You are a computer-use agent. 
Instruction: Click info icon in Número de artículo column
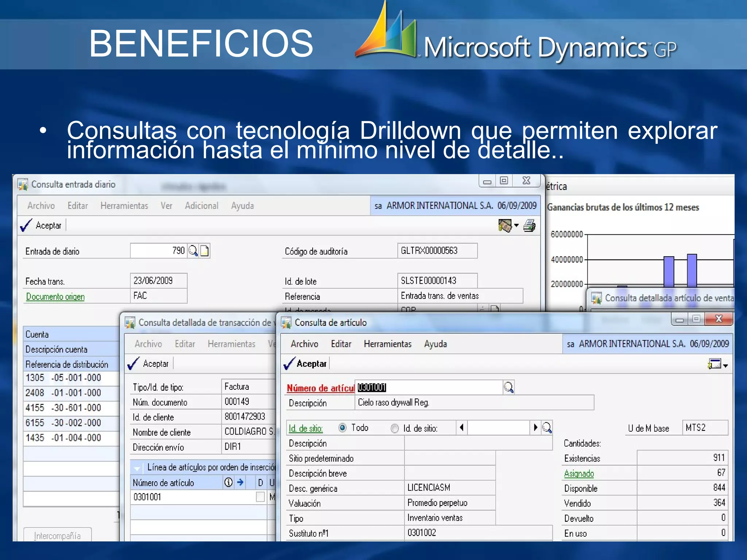pos(228,482)
